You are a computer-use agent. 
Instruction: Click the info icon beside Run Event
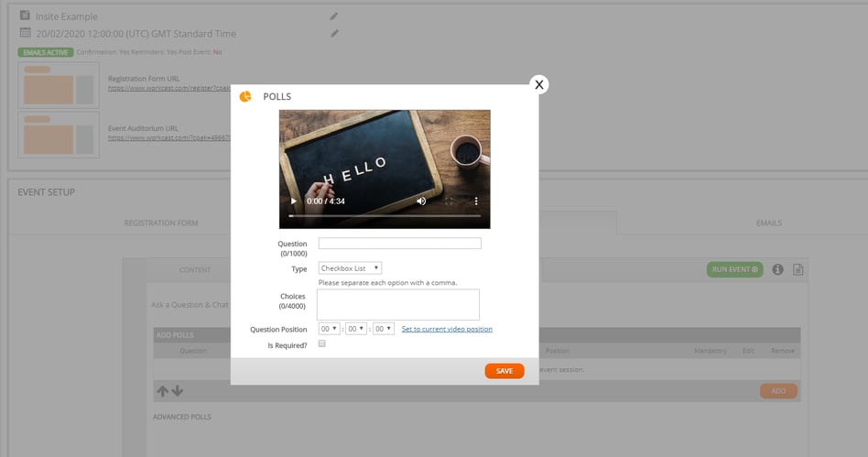(x=777, y=269)
